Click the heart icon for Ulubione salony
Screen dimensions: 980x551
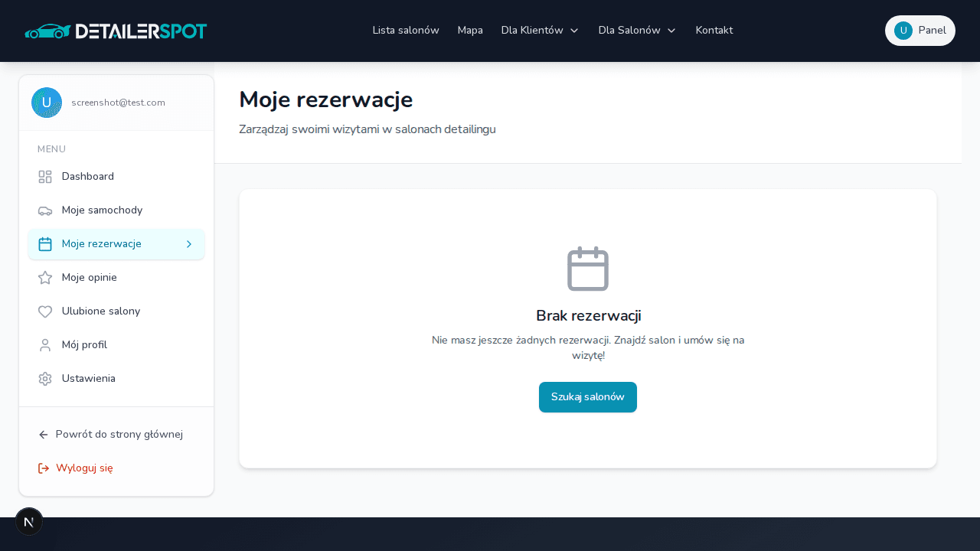point(44,311)
